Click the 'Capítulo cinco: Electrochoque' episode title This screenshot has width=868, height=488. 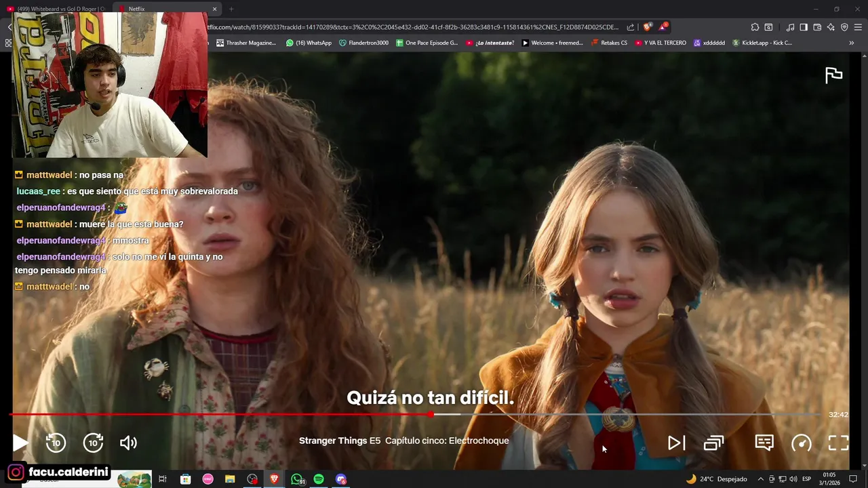click(x=447, y=441)
